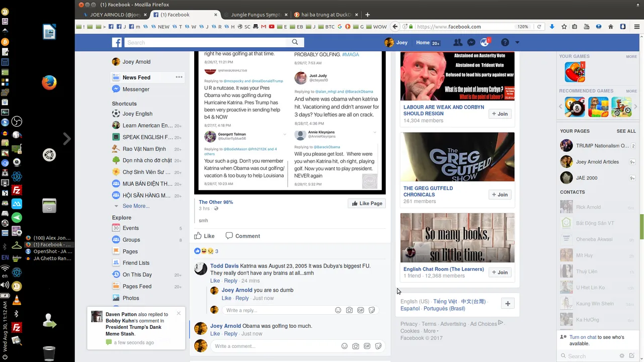Bookmark page with star icon

[564, 27]
